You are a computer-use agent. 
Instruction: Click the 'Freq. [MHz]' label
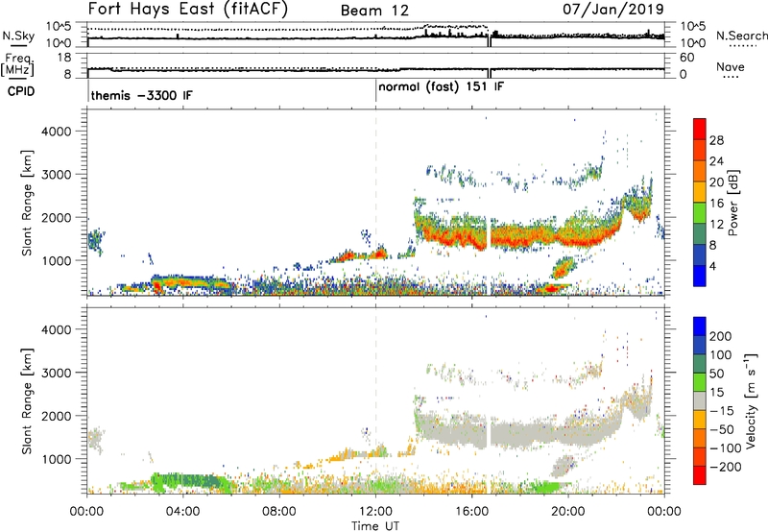pyautogui.click(x=17, y=64)
